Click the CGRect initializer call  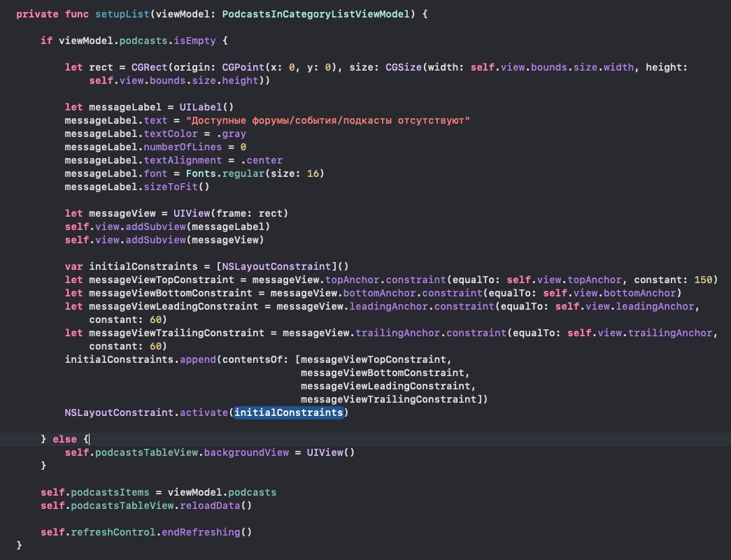[x=149, y=67]
